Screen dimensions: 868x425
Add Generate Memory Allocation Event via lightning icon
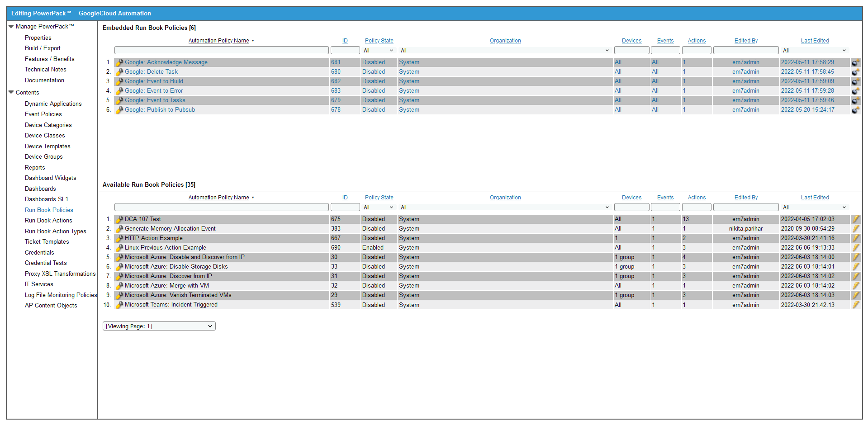pos(856,229)
